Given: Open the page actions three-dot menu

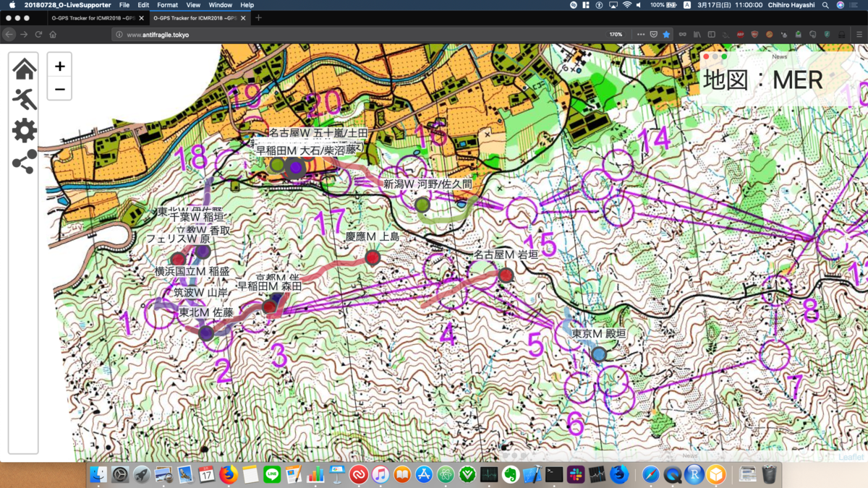Looking at the screenshot, I should [640, 34].
